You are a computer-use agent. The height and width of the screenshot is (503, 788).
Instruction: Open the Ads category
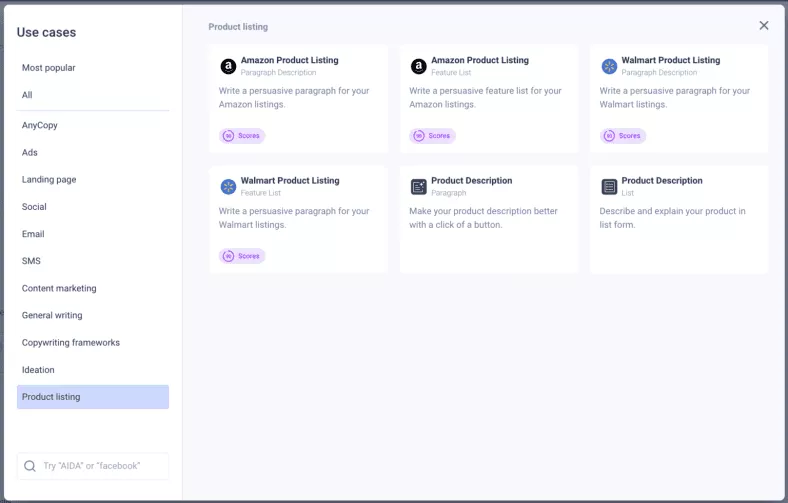click(x=93, y=152)
